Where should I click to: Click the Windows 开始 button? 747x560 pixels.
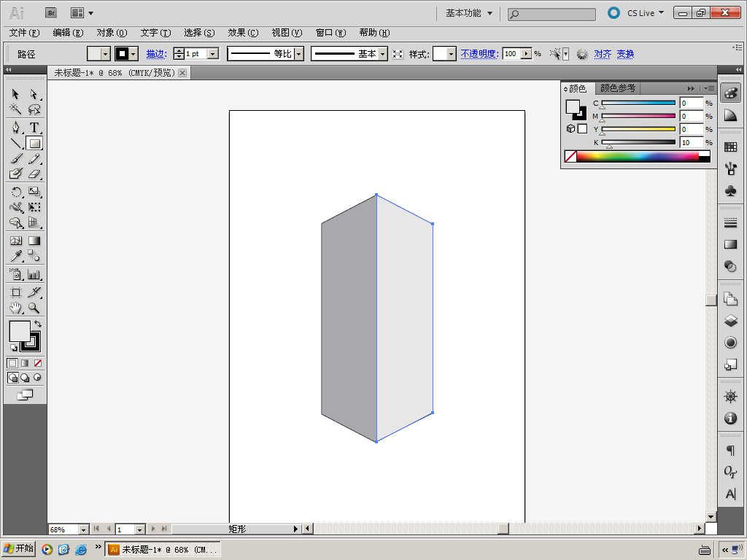[x=19, y=549]
